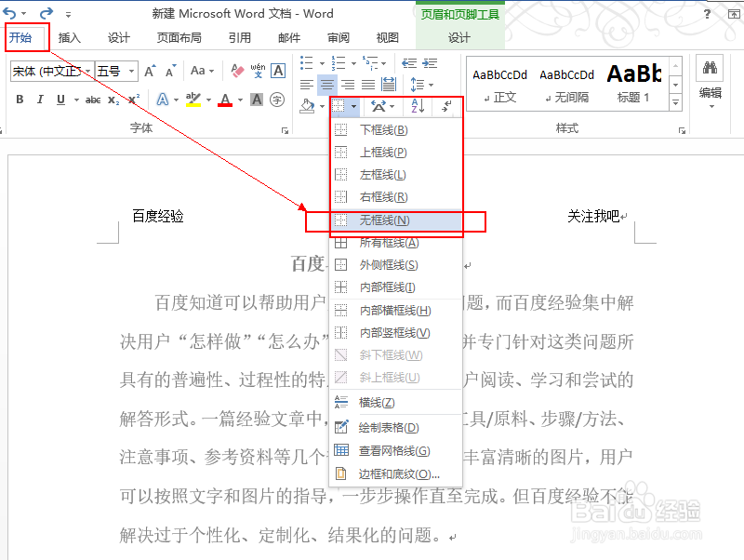Select 左框线(L) from the borders menu
The height and width of the screenshot is (560, 744).
[x=396, y=175]
